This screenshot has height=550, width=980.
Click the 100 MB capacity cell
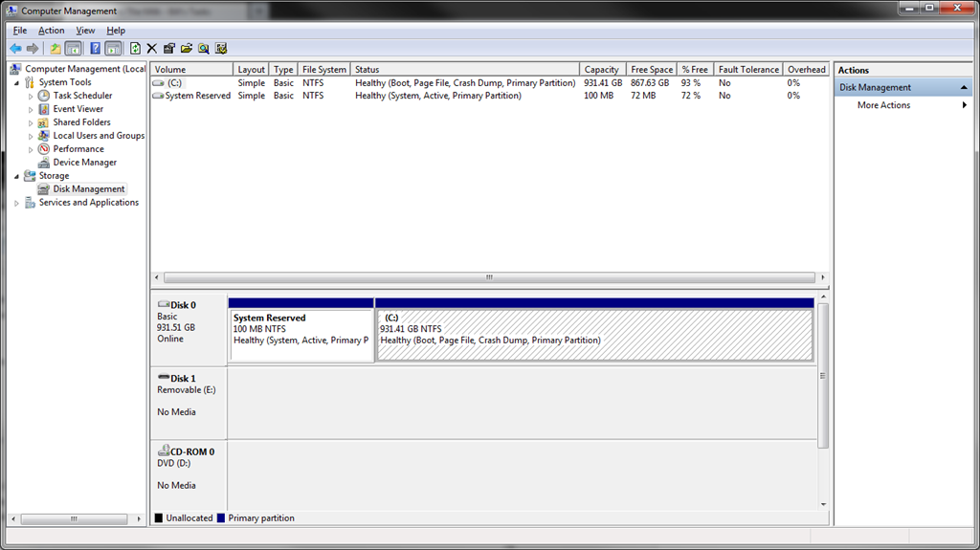(x=599, y=96)
